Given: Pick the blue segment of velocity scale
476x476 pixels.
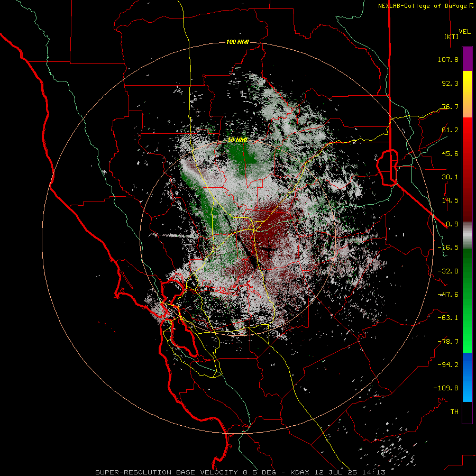Looking at the screenshot, I should (467, 377).
